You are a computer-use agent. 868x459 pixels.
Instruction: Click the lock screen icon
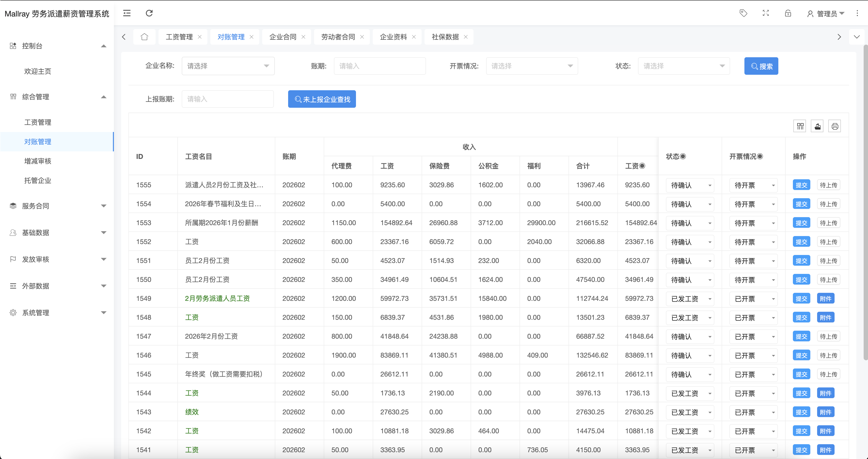click(x=788, y=13)
